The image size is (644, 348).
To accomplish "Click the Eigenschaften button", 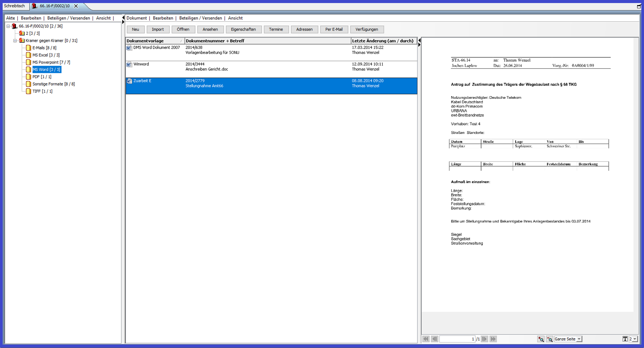I will click(x=243, y=29).
